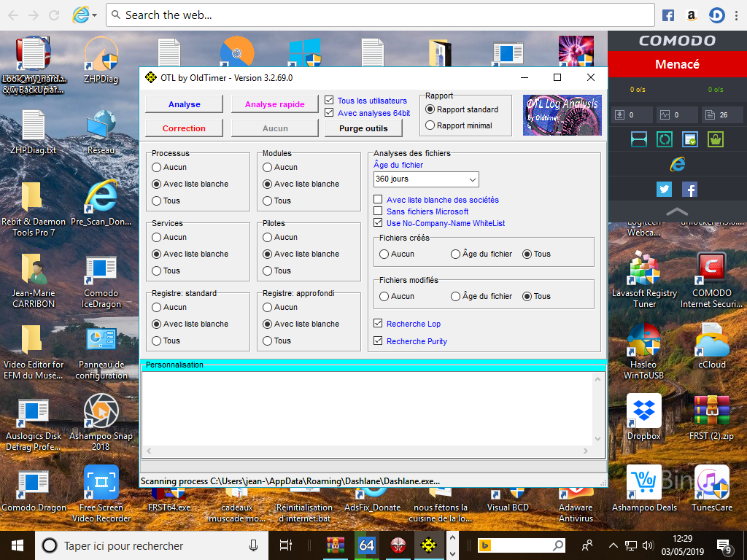747x560 pixels.
Task: Select the Rapport minimal radio option
Action: (x=430, y=125)
